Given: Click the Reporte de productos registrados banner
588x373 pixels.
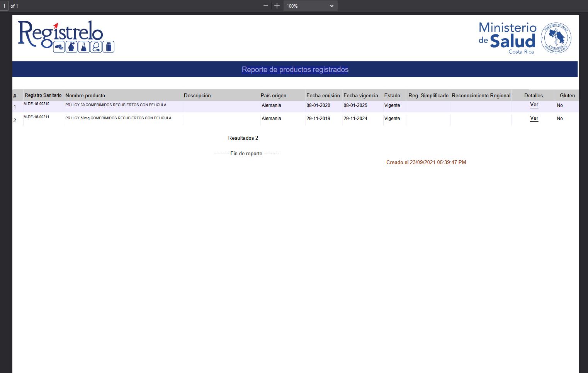Looking at the screenshot, I should pos(295,70).
